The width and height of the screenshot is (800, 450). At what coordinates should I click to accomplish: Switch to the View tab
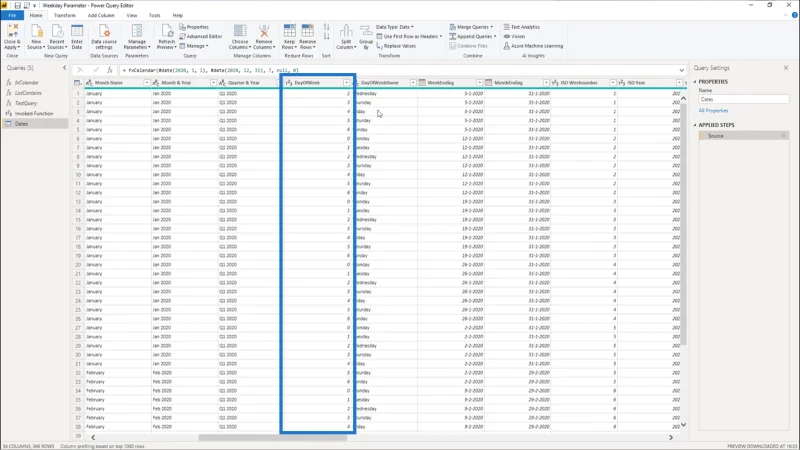click(132, 15)
